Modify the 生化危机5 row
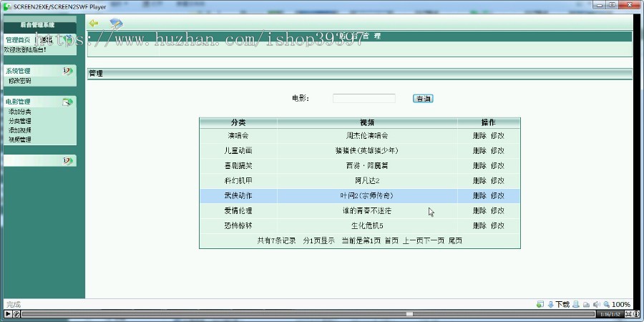 [497, 226]
